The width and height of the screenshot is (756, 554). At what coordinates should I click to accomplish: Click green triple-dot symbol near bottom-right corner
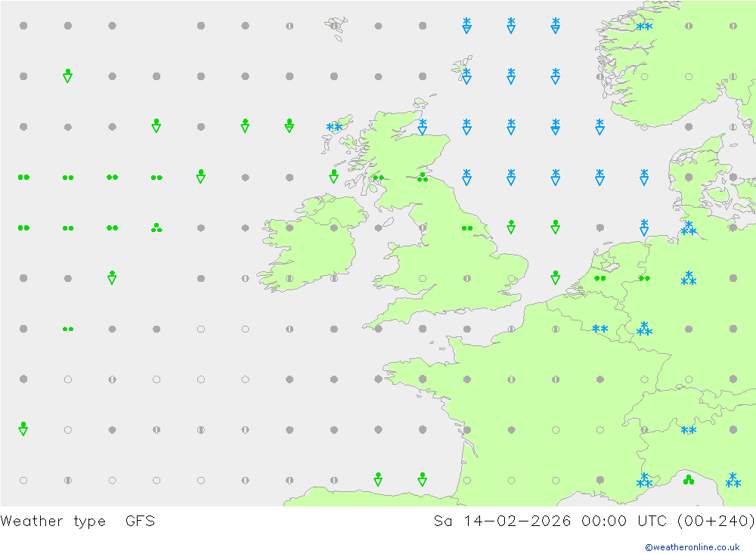coord(688,480)
